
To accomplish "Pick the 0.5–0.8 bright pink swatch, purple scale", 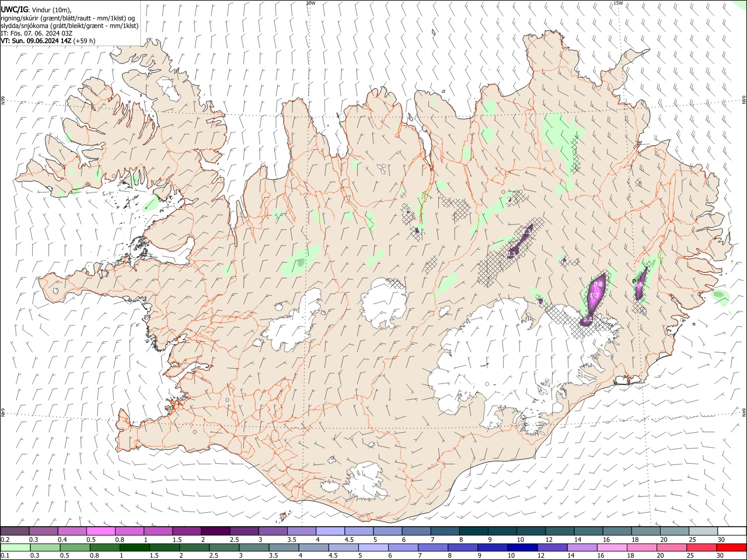I will [x=100, y=531].
